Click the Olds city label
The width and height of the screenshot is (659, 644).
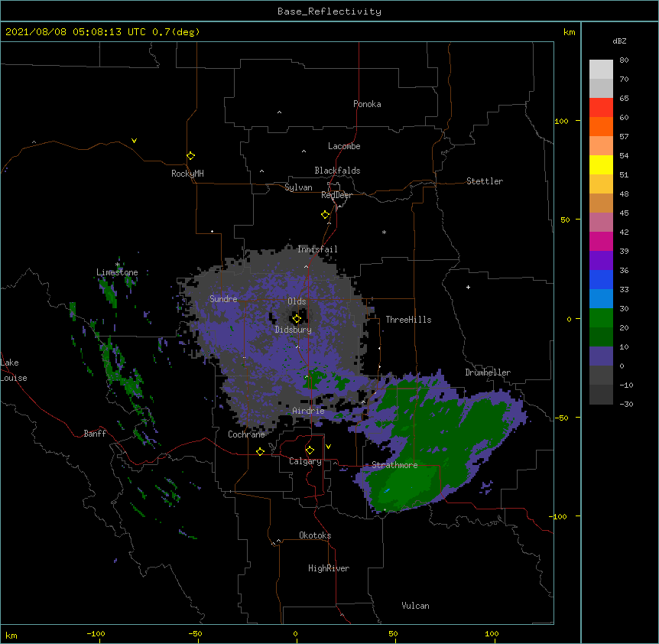(x=297, y=301)
